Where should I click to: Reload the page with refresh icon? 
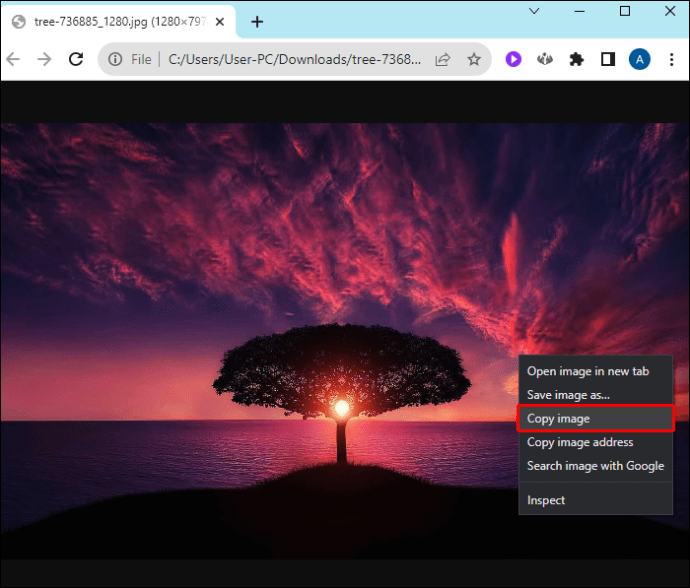click(x=76, y=59)
